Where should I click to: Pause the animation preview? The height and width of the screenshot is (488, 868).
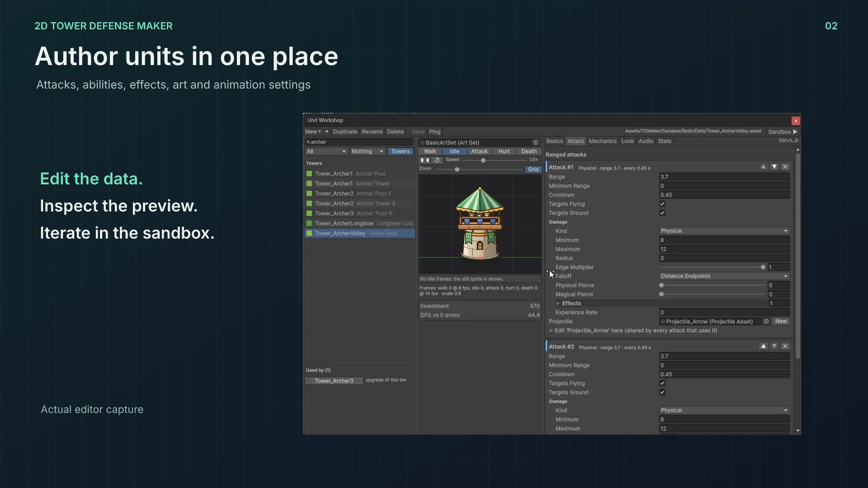425,160
